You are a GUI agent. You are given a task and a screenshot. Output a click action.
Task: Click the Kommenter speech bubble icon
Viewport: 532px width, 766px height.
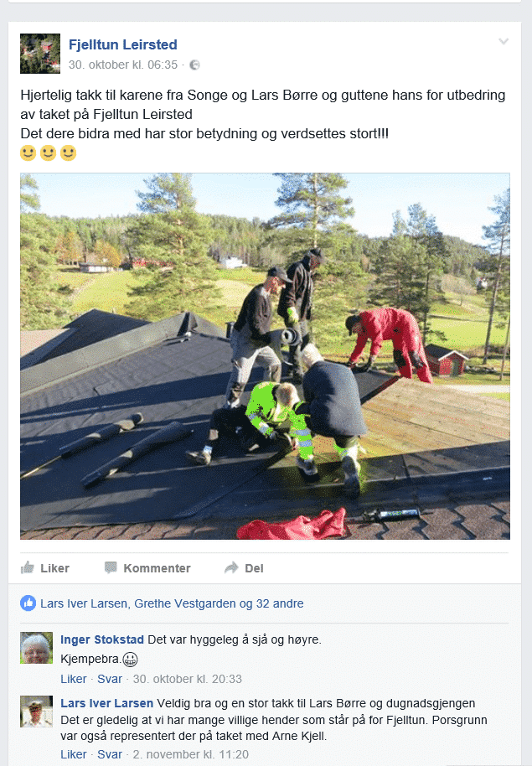111,567
